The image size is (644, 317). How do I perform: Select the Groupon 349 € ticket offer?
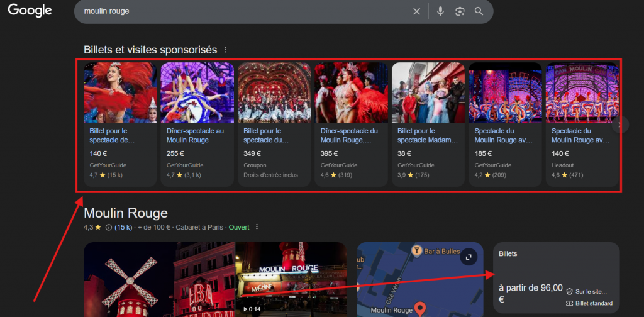[274, 125]
